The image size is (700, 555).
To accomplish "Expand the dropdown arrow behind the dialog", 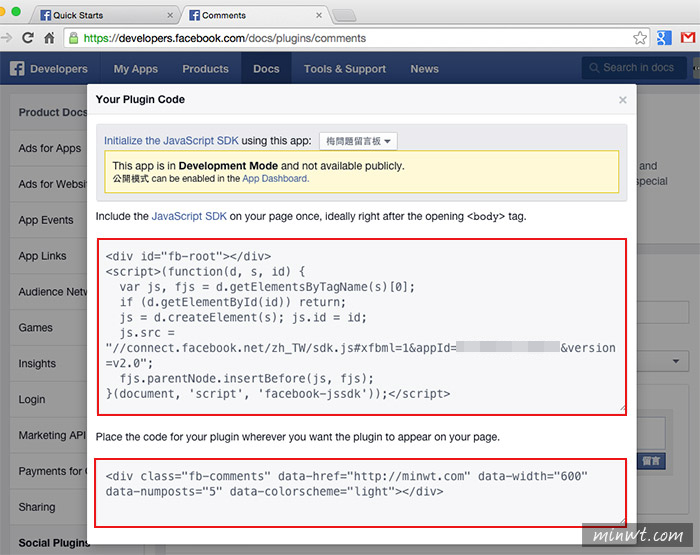I will 676,361.
